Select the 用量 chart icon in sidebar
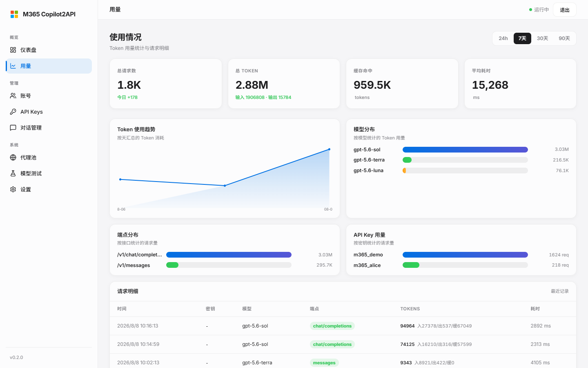This screenshot has width=588, height=368. (x=13, y=66)
